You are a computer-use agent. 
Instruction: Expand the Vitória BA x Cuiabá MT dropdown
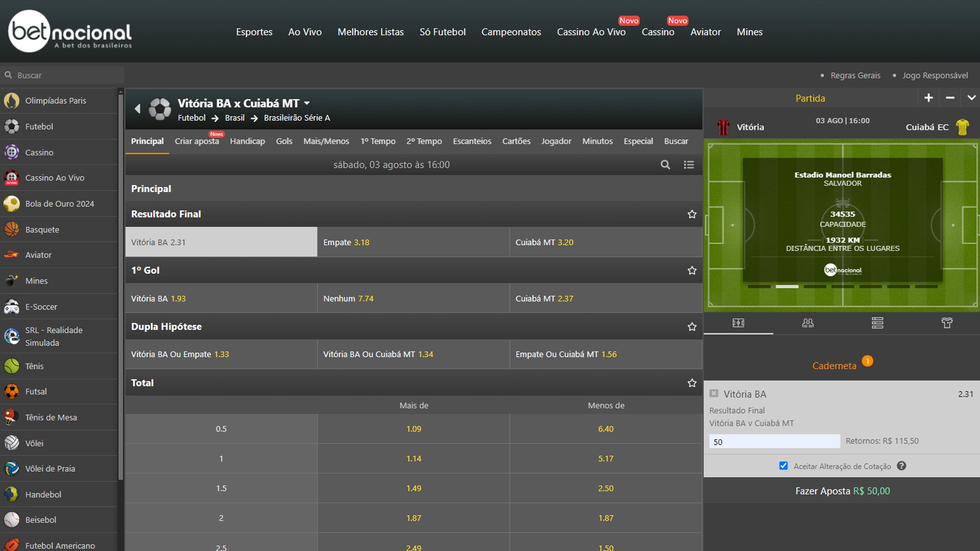pos(307,103)
